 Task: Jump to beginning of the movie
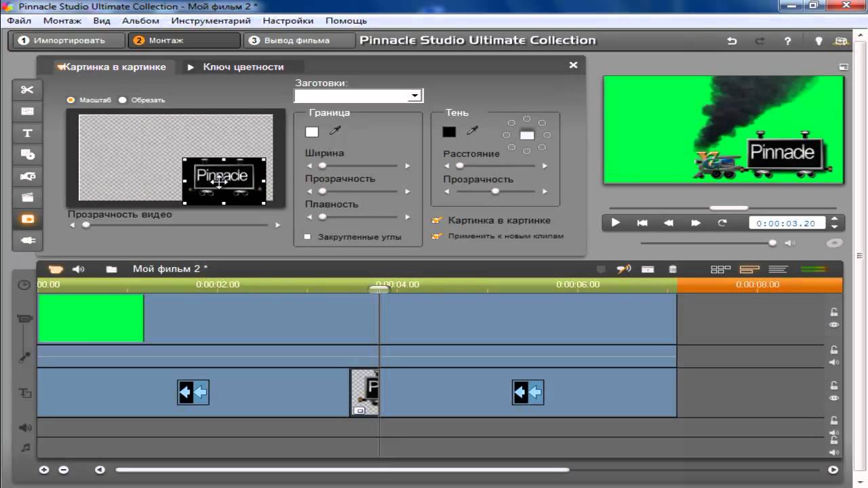(642, 222)
